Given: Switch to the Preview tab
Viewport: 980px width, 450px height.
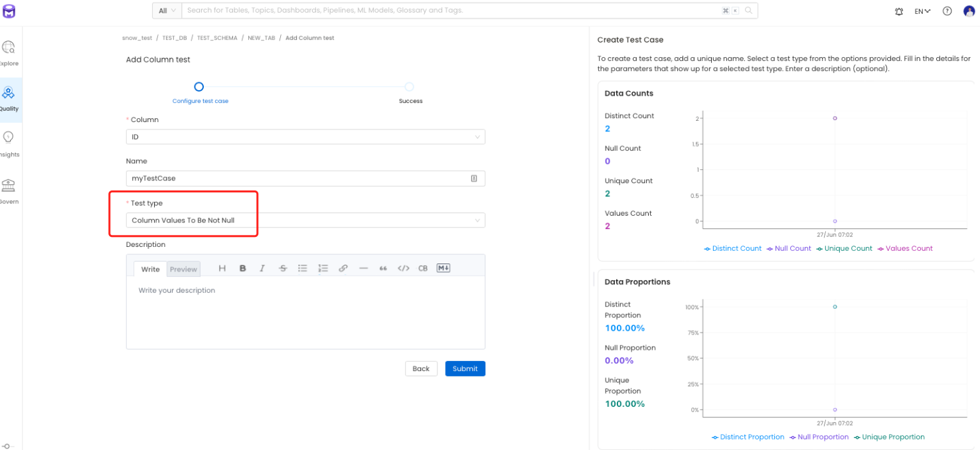Looking at the screenshot, I should coord(183,269).
